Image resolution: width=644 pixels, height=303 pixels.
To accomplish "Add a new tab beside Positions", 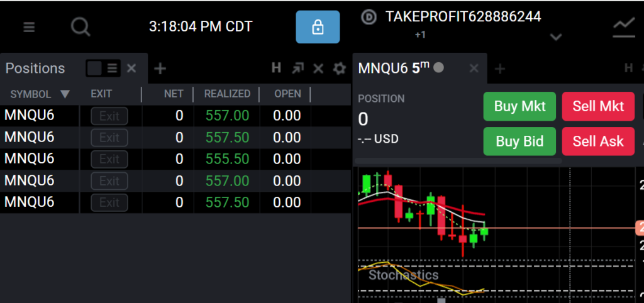I will point(160,69).
